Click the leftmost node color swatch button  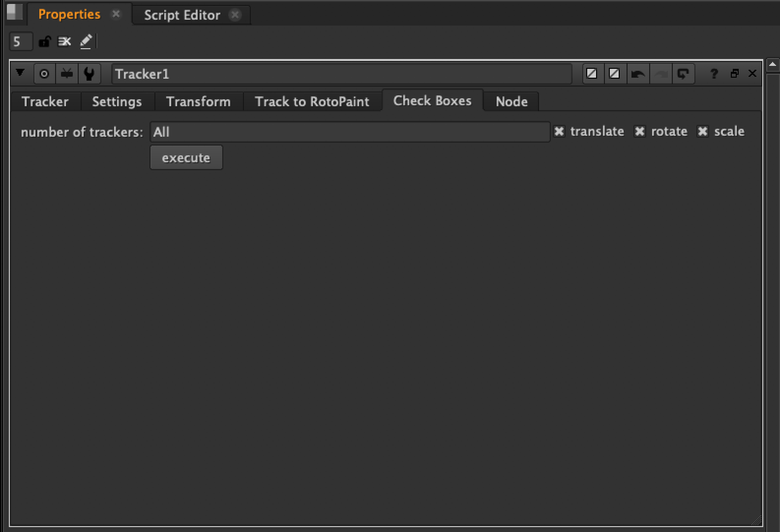point(592,74)
